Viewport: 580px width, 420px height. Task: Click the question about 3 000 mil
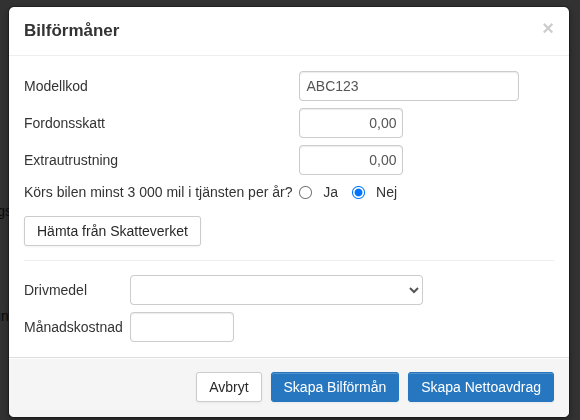pos(158,192)
